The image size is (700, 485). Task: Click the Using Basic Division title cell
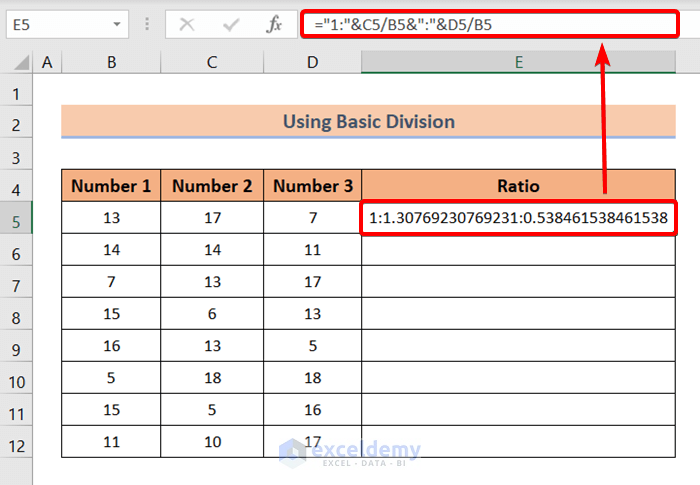[368, 121]
